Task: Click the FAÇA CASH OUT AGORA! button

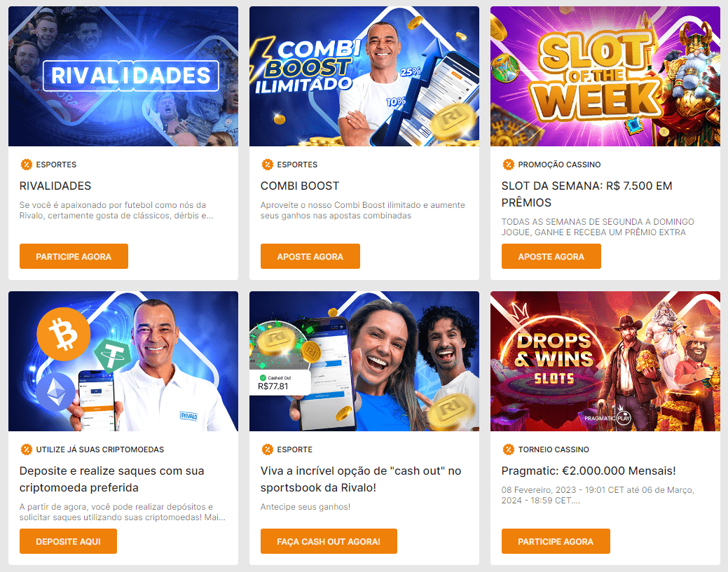Action: tap(329, 541)
